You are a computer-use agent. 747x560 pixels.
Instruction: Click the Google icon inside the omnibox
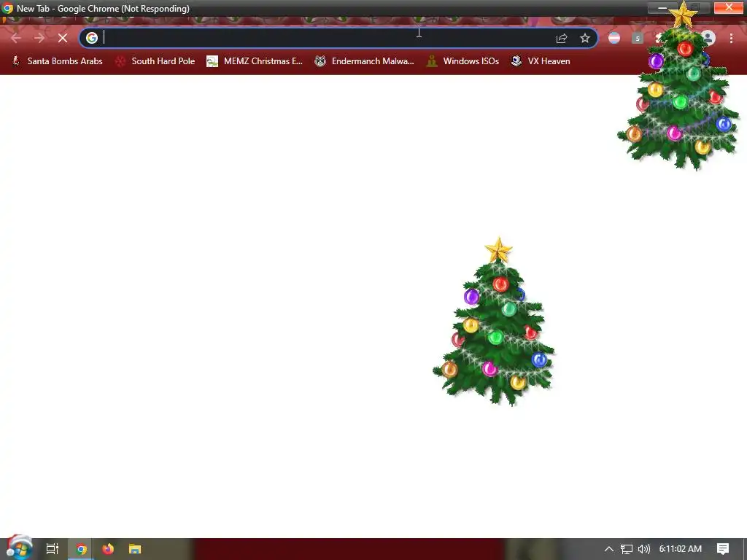pyautogui.click(x=92, y=38)
